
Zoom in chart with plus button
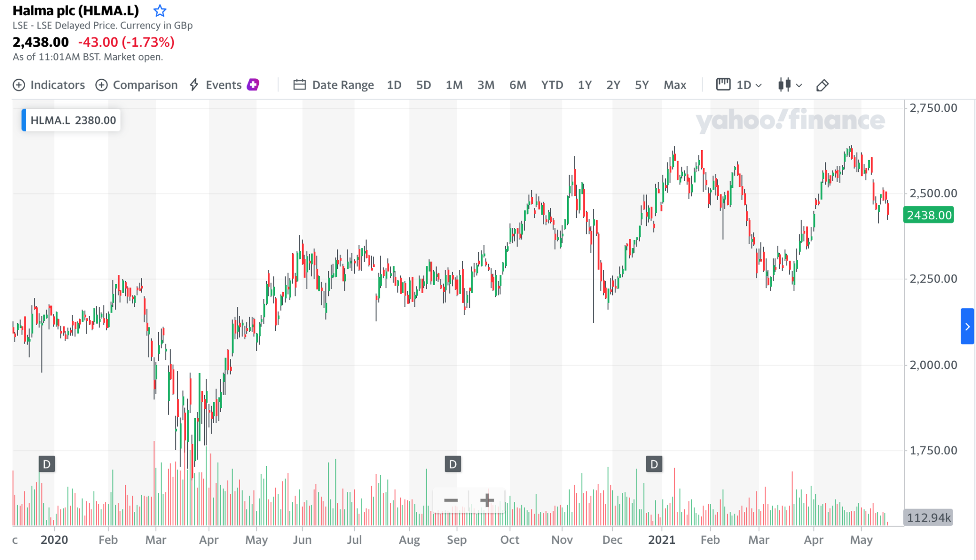coord(487,500)
